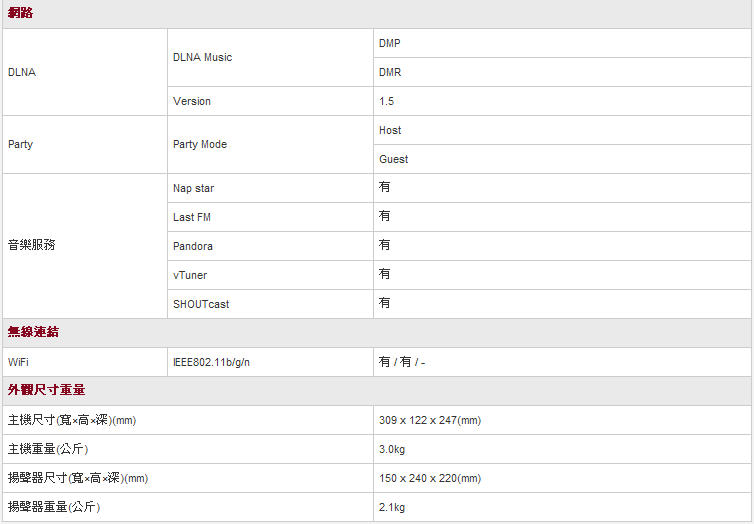The width and height of the screenshot is (754, 524).
Task: Click the DMP value cell
Action: click(x=390, y=43)
